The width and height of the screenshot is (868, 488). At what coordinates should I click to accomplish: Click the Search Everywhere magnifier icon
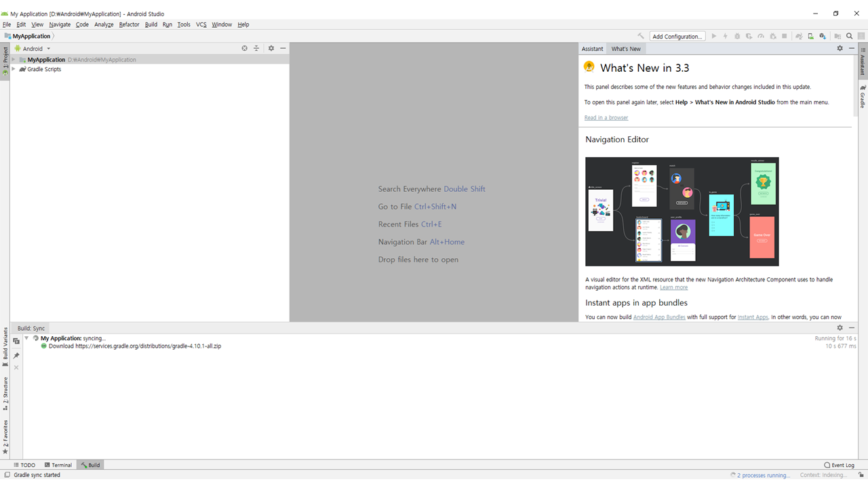(x=849, y=37)
